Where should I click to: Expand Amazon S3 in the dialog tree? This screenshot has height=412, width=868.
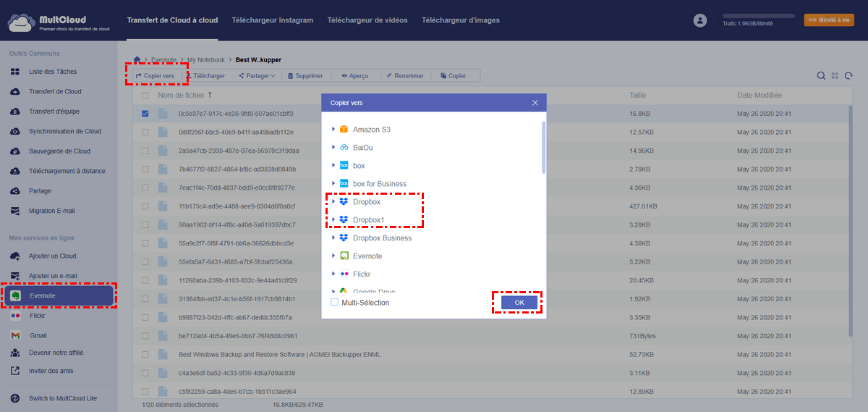coord(333,130)
